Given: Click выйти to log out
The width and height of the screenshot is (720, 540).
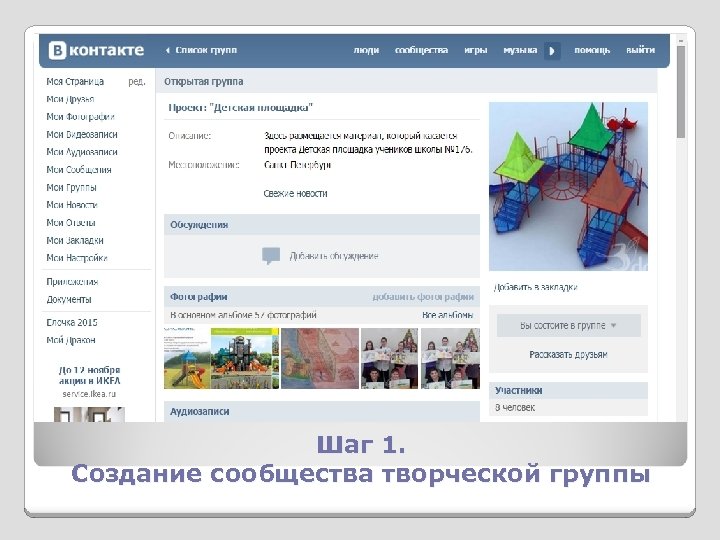Looking at the screenshot, I should pyautogui.click(x=640, y=50).
